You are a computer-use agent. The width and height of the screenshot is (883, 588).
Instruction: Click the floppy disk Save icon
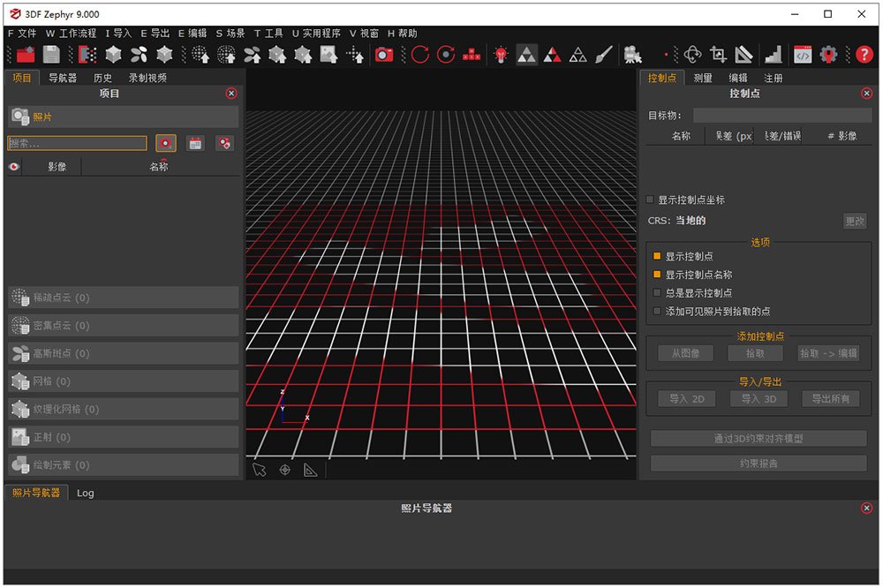(51, 55)
